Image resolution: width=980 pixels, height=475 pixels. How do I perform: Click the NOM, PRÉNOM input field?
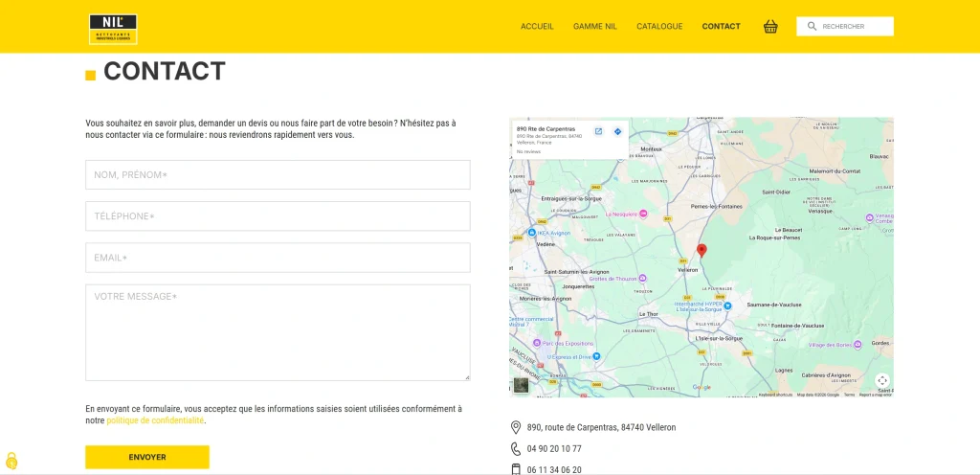[278, 175]
